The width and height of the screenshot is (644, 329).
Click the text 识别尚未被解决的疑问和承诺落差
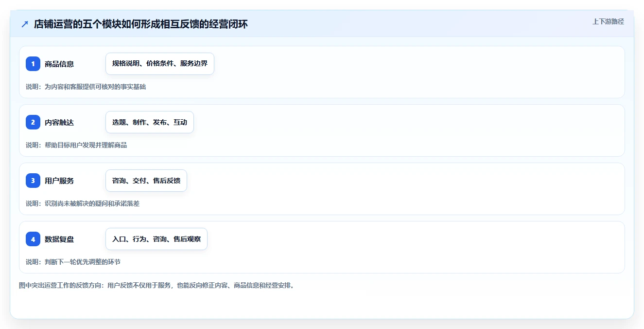click(92, 203)
